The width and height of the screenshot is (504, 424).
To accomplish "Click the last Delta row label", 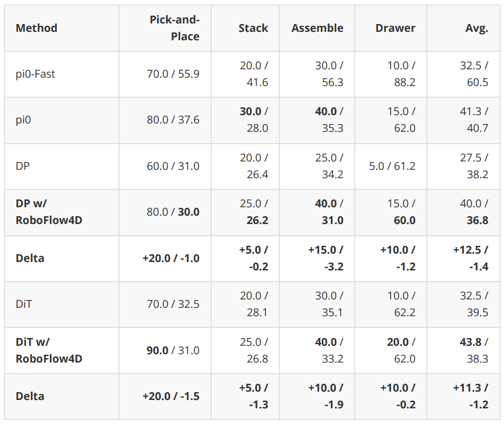I will 30,396.
